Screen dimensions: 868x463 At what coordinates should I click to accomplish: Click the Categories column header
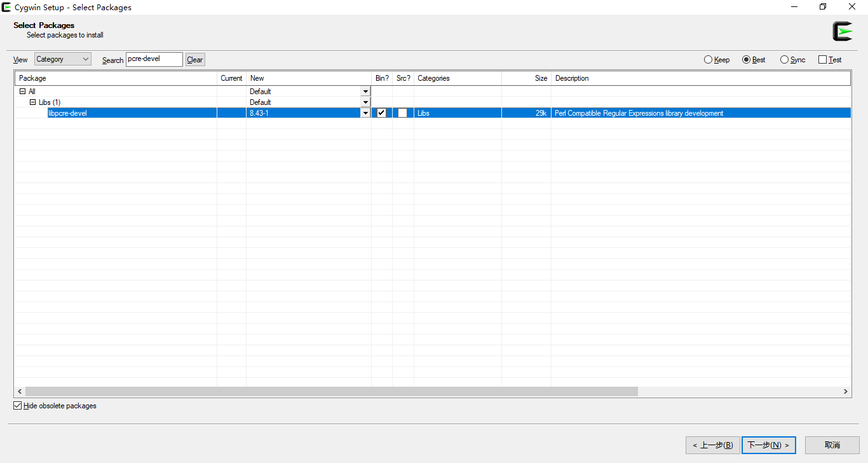(458, 78)
